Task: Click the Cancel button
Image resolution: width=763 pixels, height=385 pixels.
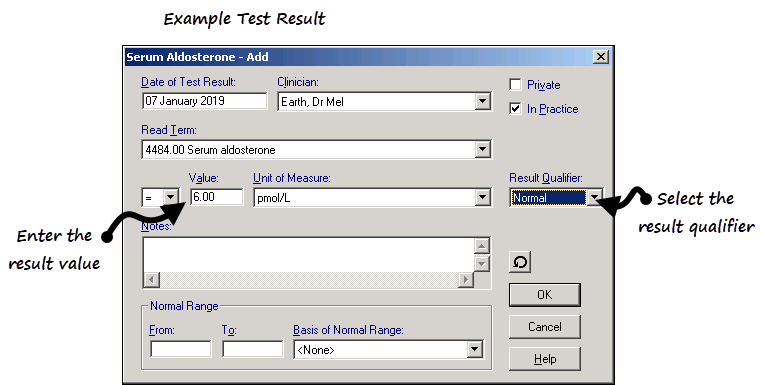Action: 545,327
